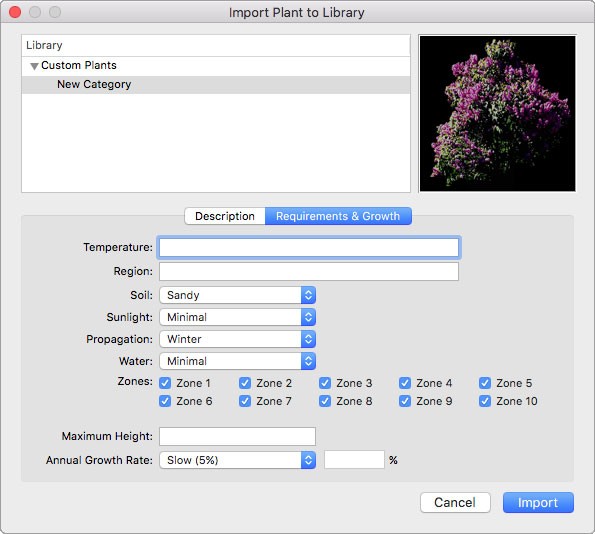Switch to the Description tab
Screen dimensions: 595x534
pyautogui.click(x=225, y=216)
